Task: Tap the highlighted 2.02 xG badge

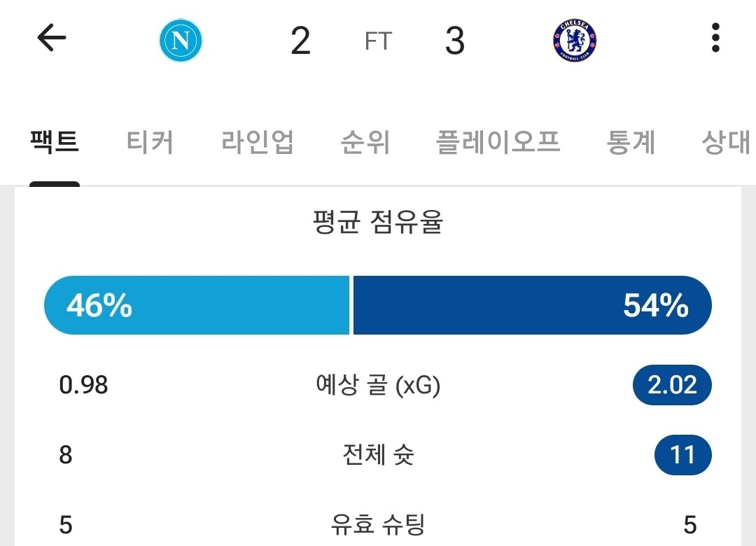Action: [672, 385]
